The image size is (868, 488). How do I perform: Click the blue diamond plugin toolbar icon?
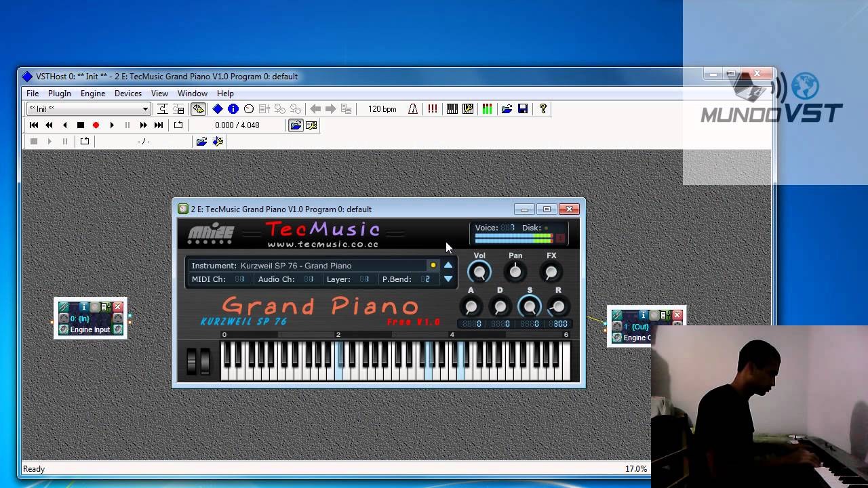point(218,109)
